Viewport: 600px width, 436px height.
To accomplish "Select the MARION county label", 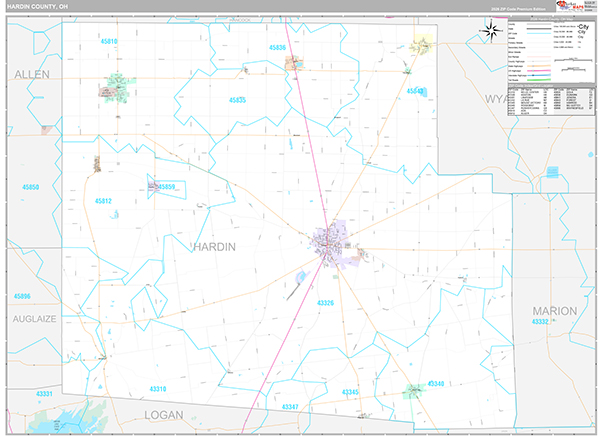I will coord(555,311).
